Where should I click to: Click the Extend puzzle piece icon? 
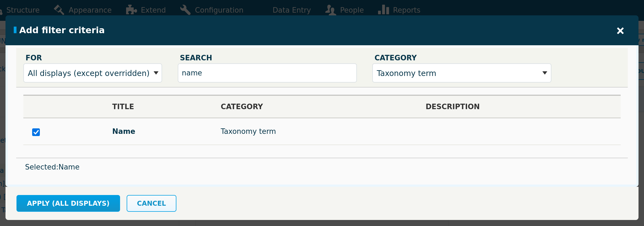click(x=131, y=10)
